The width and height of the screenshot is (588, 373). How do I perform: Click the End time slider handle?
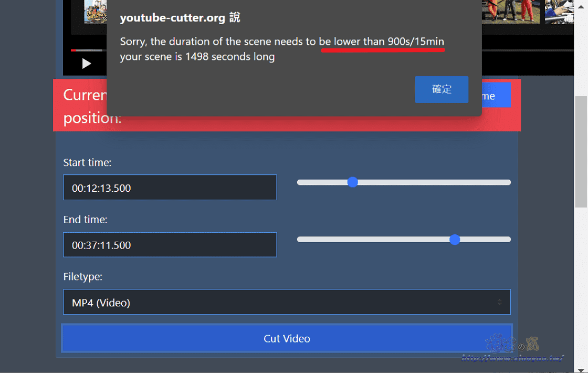point(455,240)
